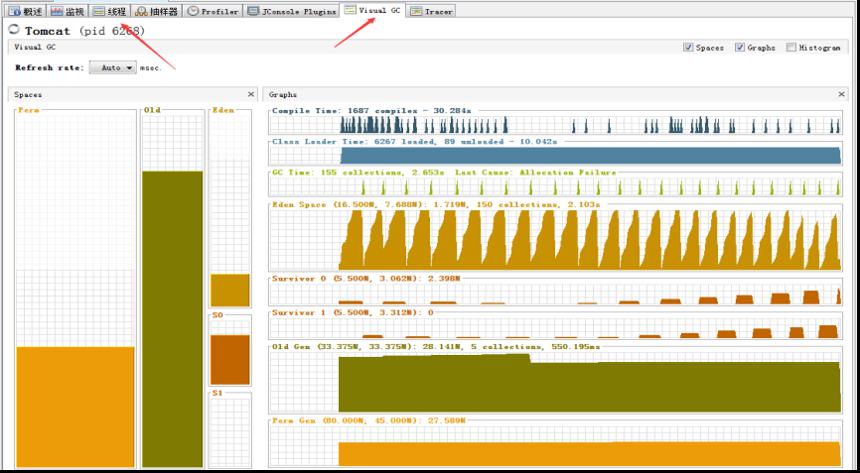Click the S0 survivor space bar

pos(230,359)
